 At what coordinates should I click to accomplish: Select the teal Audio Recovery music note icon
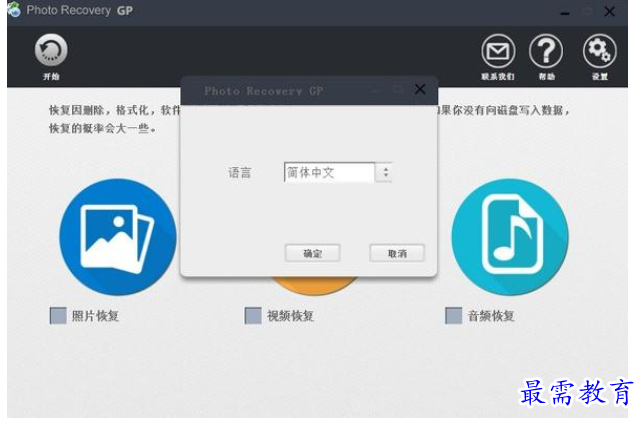click(510, 237)
